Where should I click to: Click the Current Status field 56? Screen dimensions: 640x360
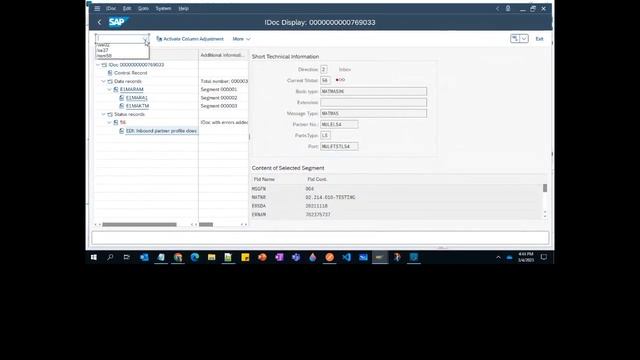pyautogui.click(x=325, y=80)
